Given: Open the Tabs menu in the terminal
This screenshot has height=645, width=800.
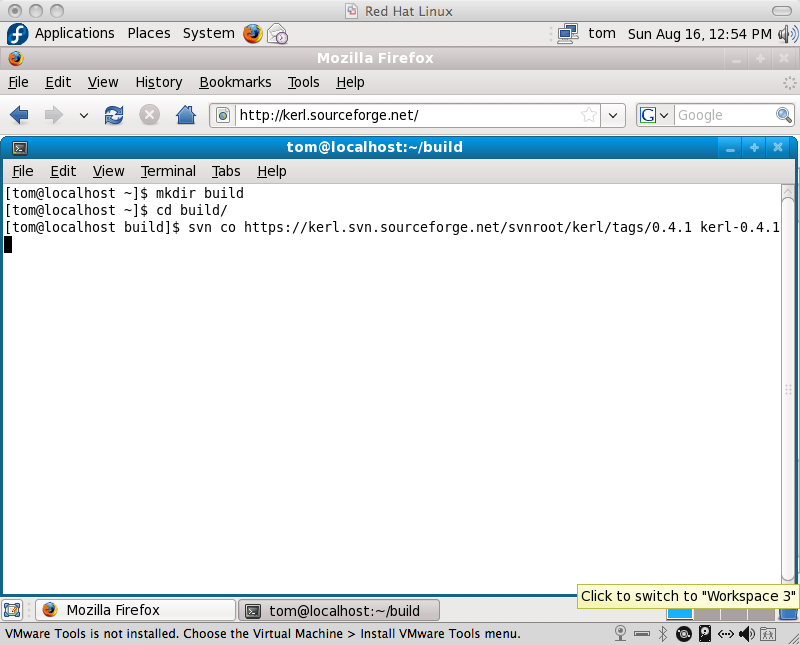Looking at the screenshot, I should click(x=226, y=171).
